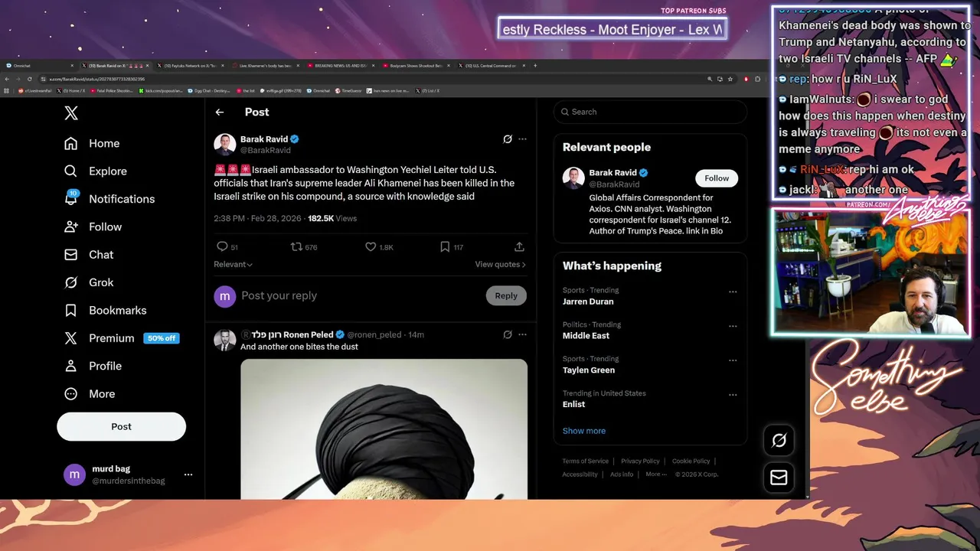Open the TimeGuessr bookmark
980x551 pixels.
click(348, 90)
